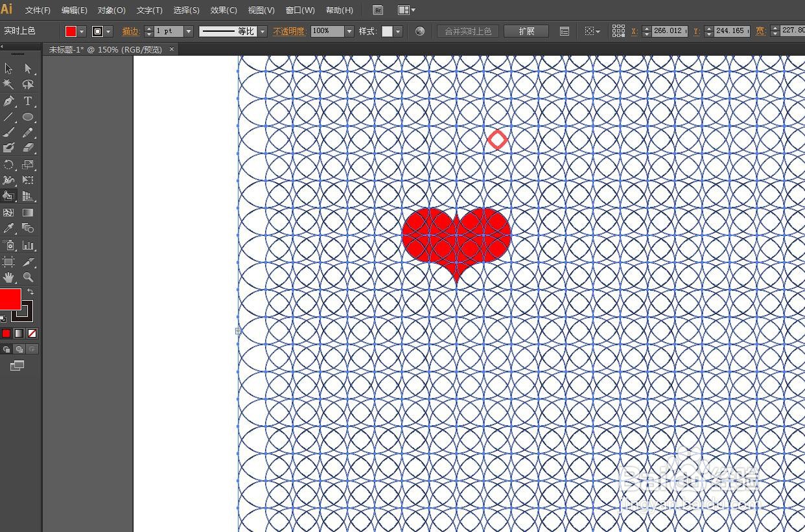Select the Perspective Grid tool

28,196
